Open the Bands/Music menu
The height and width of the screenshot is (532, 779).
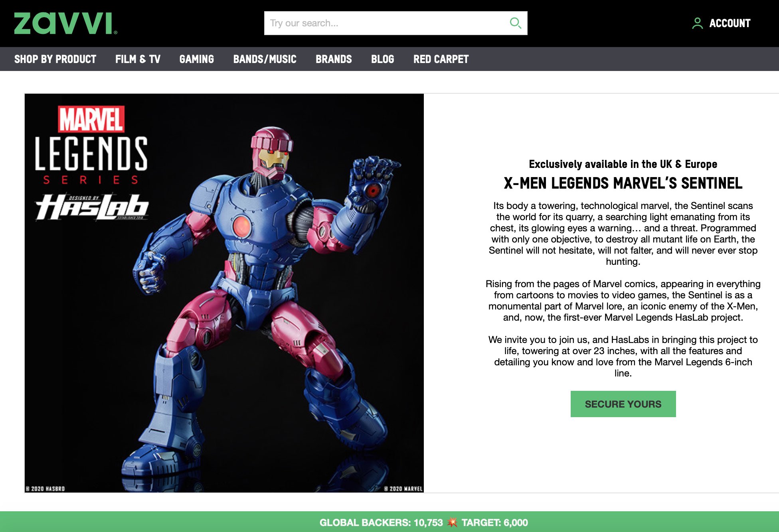(x=265, y=59)
